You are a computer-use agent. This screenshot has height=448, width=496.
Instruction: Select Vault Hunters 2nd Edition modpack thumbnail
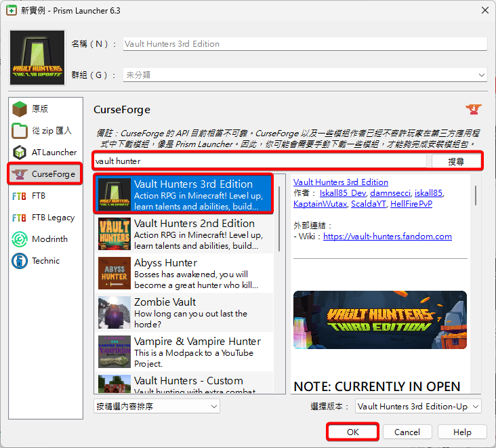click(115, 234)
